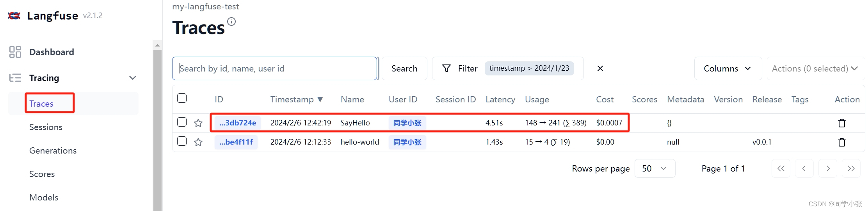
Task: Bookmark the hello-world trace with star
Action: click(x=198, y=142)
